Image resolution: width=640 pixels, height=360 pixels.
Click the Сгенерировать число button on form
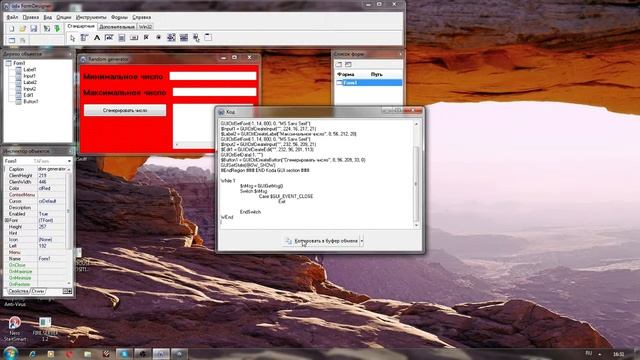tap(125, 111)
